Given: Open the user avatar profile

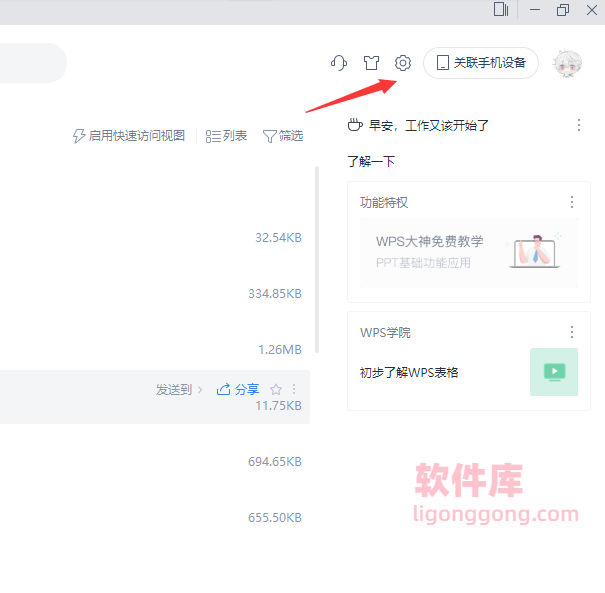Looking at the screenshot, I should [x=567, y=63].
